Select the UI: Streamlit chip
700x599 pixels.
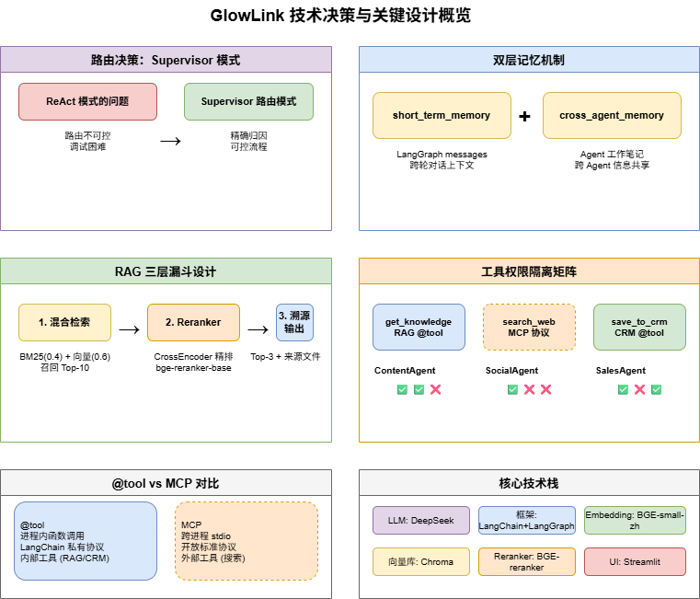(x=635, y=561)
